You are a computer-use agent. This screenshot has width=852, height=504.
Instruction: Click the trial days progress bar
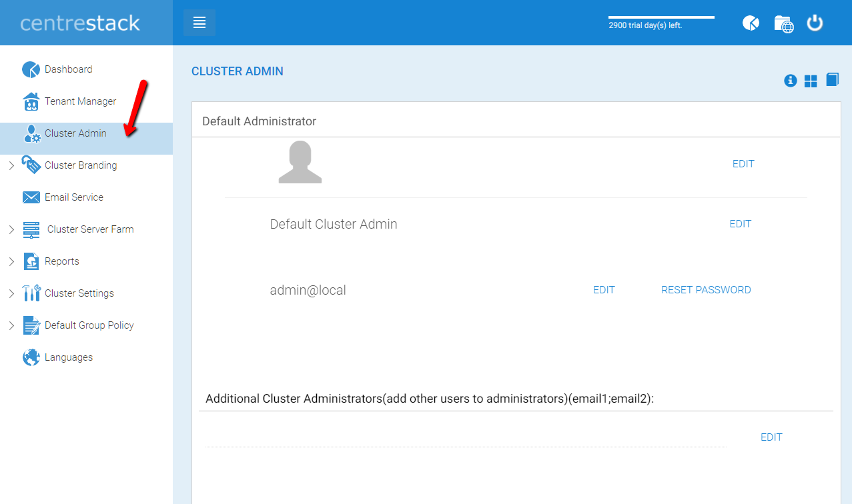[x=661, y=17]
